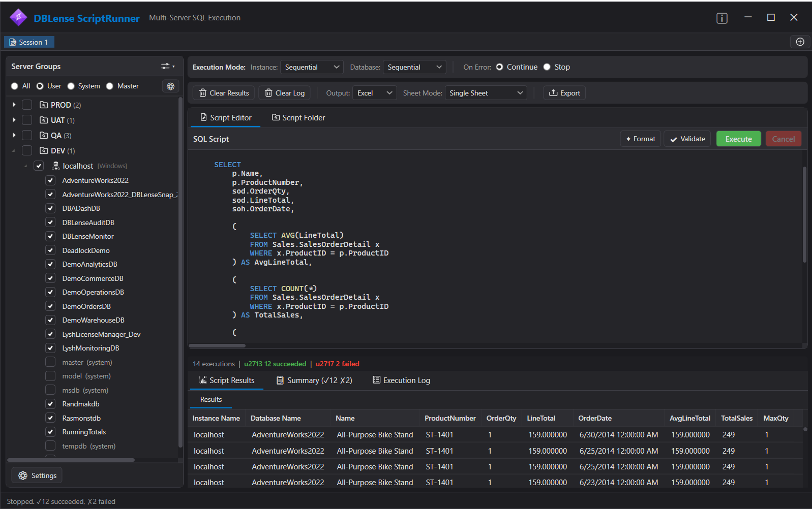Select the Master radio filter
The height and width of the screenshot is (509, 812).
click(109, 86)
